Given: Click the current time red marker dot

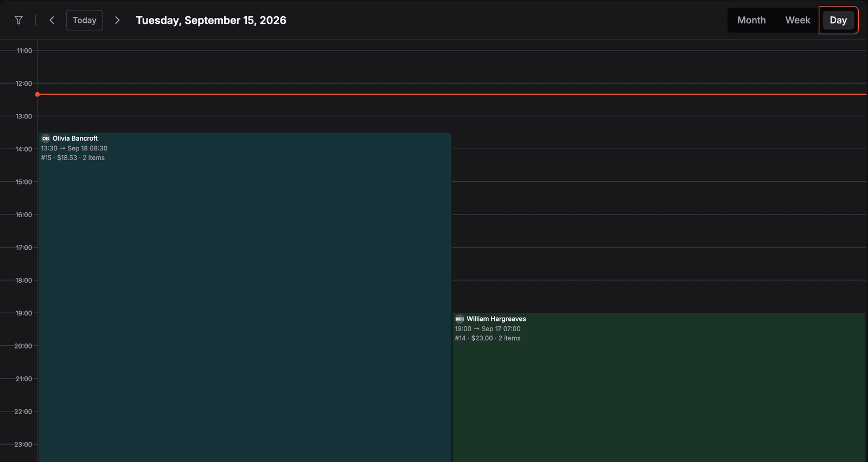Looking at the screenshot, I should [37, 94].
